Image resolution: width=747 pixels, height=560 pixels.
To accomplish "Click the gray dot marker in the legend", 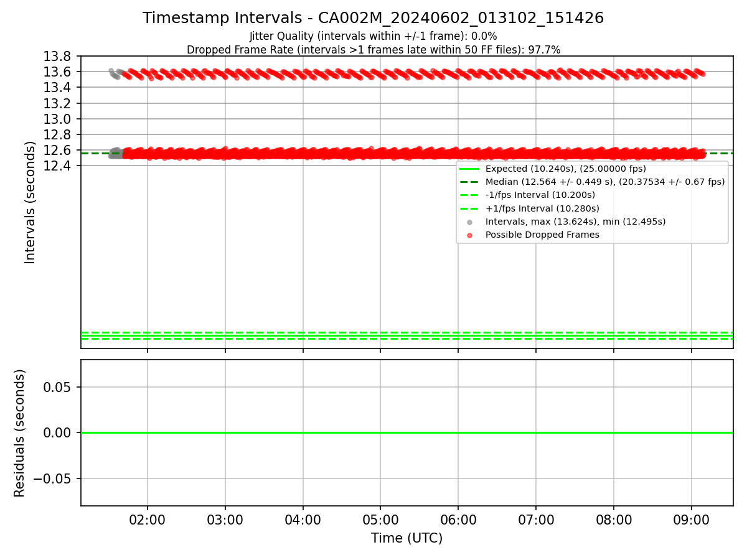I will (469, 222).
